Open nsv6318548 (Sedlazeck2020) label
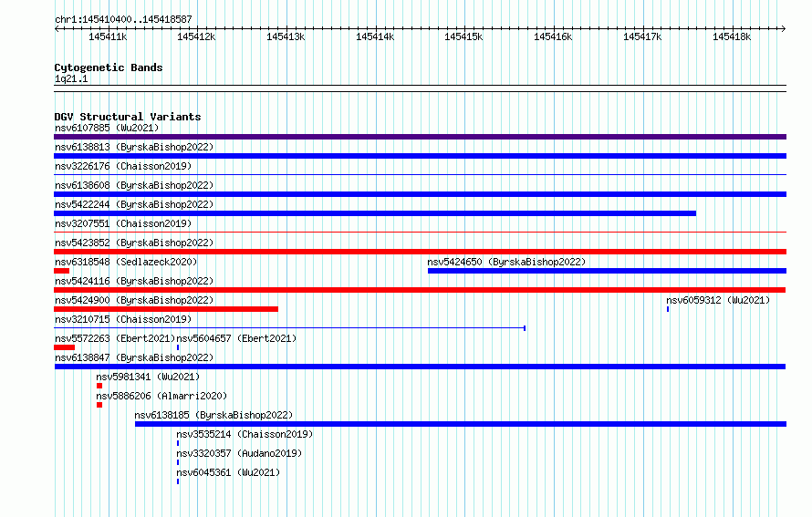 126,262
